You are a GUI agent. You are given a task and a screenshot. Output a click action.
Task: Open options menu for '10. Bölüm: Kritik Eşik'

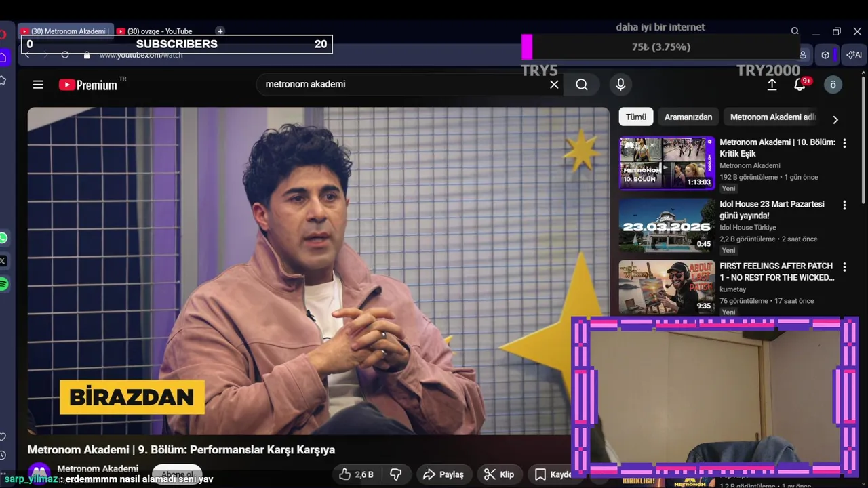click(844, 143)
